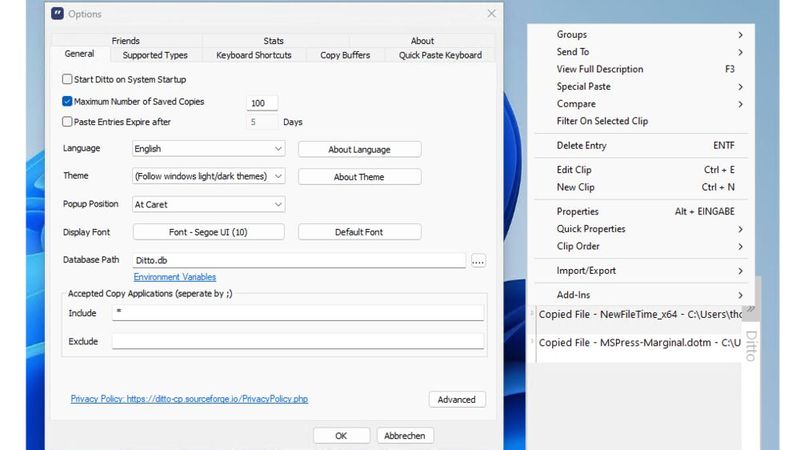Click the Exclude applications input field
The height and width of the screenshot is (450, 800).
(297, 342)
